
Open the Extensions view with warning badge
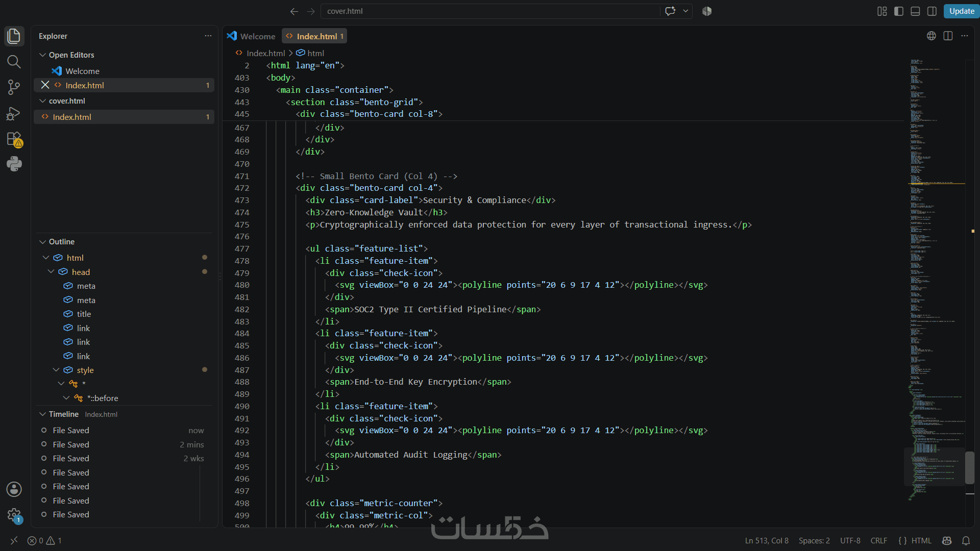click(14, 139)
